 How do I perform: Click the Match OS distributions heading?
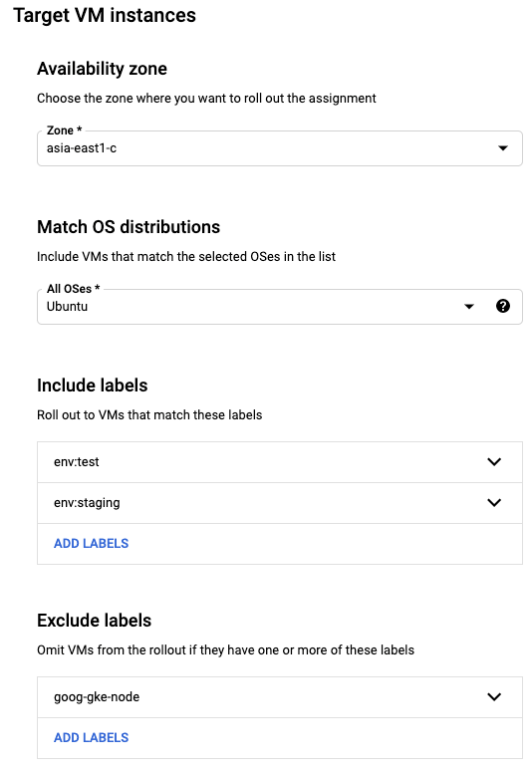click(x=129, y=227)
